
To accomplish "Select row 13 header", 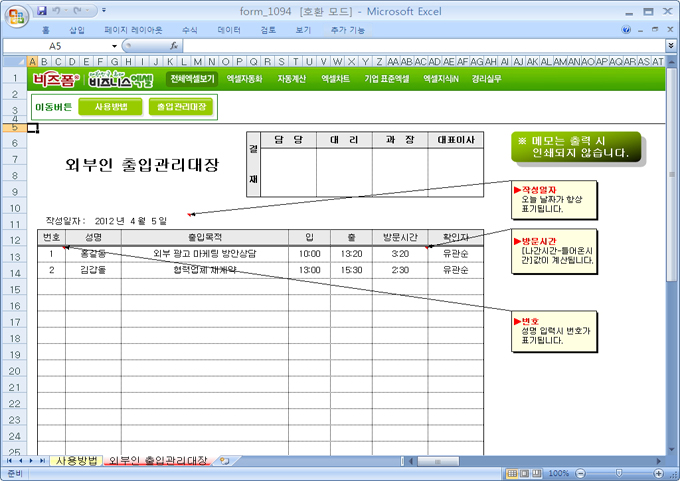I will pos(15,257).
